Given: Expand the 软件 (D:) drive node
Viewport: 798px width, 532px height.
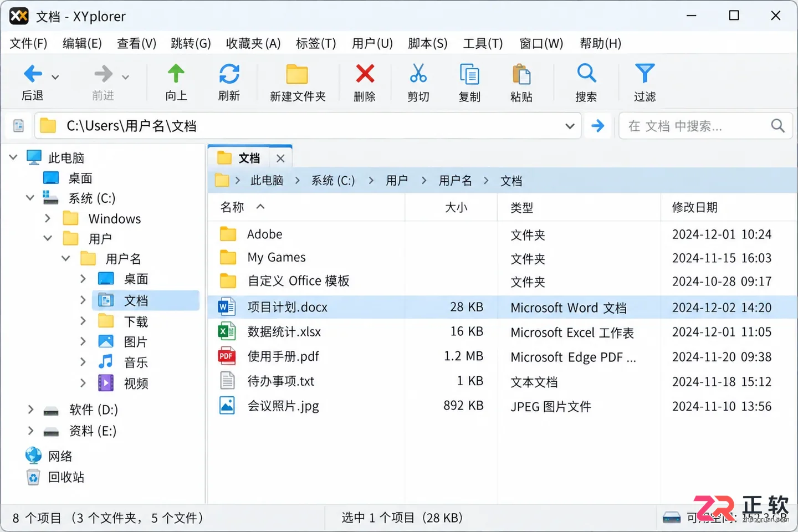Looking at the screenshot, I should (x=30, y=410).
